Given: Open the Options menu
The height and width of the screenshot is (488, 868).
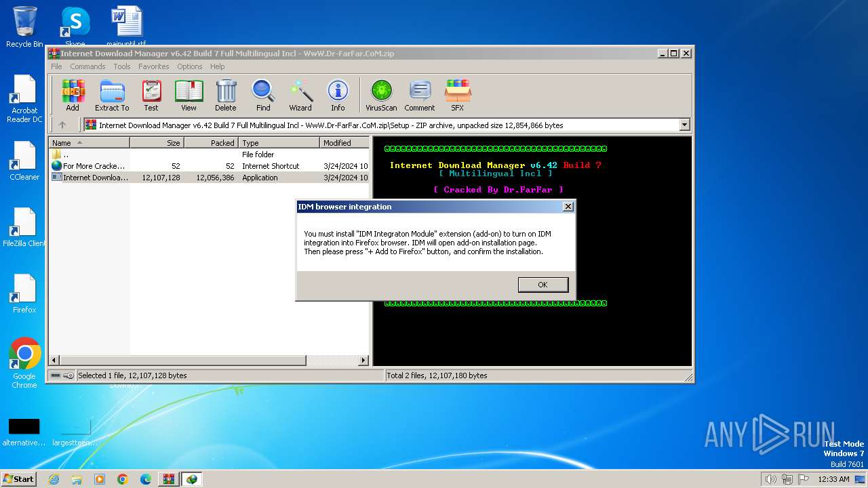Looking at the screenshot, I should (190, 66).
